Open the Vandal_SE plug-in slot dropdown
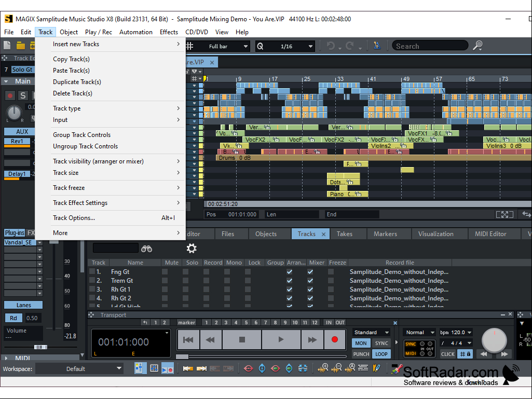This screenshot has width=532, height=399. [39, 243]
